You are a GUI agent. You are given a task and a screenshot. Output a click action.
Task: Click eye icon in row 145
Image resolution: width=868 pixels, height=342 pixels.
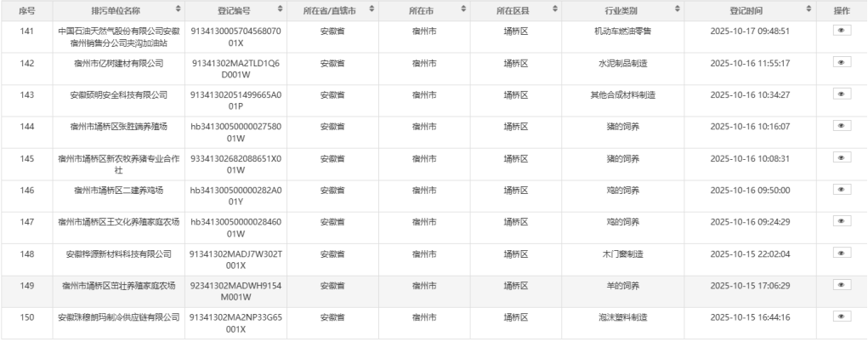[842, 157]
